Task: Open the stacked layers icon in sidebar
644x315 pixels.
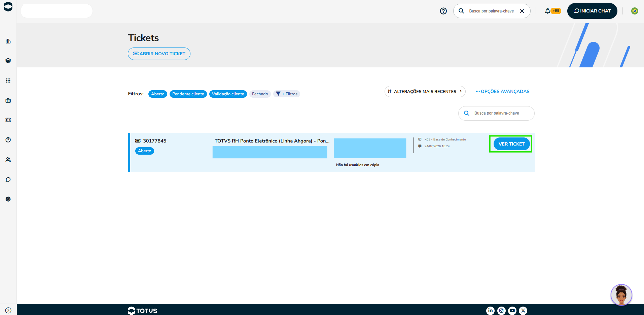Action: 8,61
